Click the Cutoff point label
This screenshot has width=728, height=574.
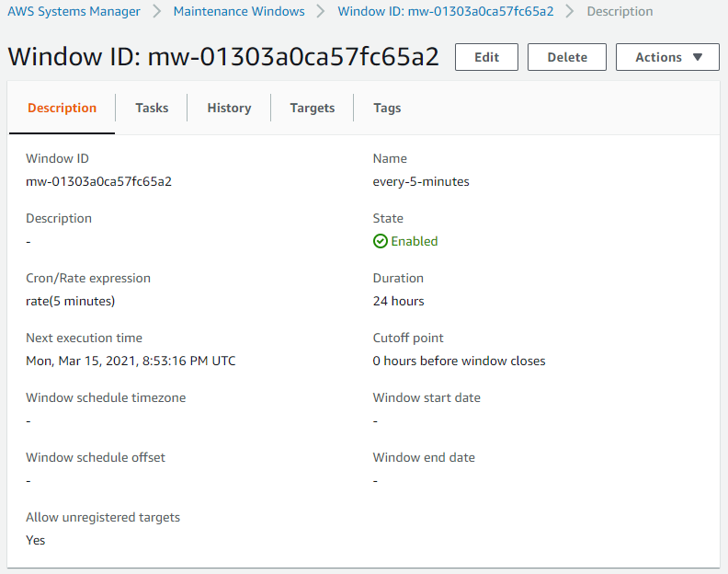tap(408, 338)
